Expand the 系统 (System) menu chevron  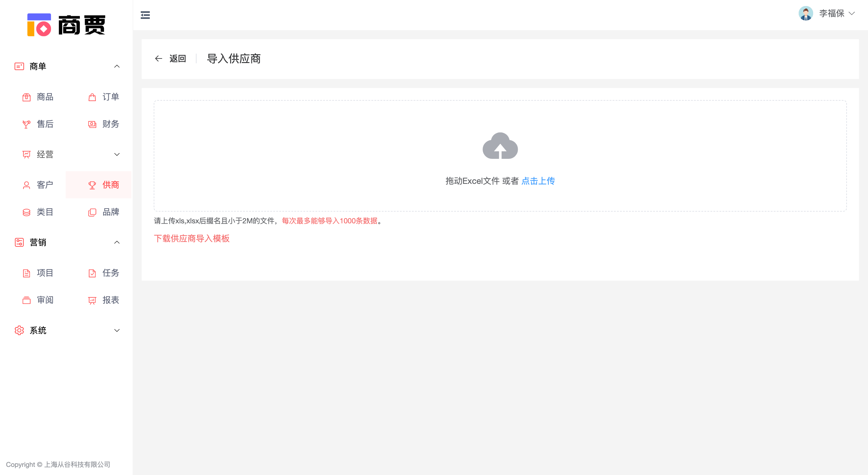[x=117, y=330]
